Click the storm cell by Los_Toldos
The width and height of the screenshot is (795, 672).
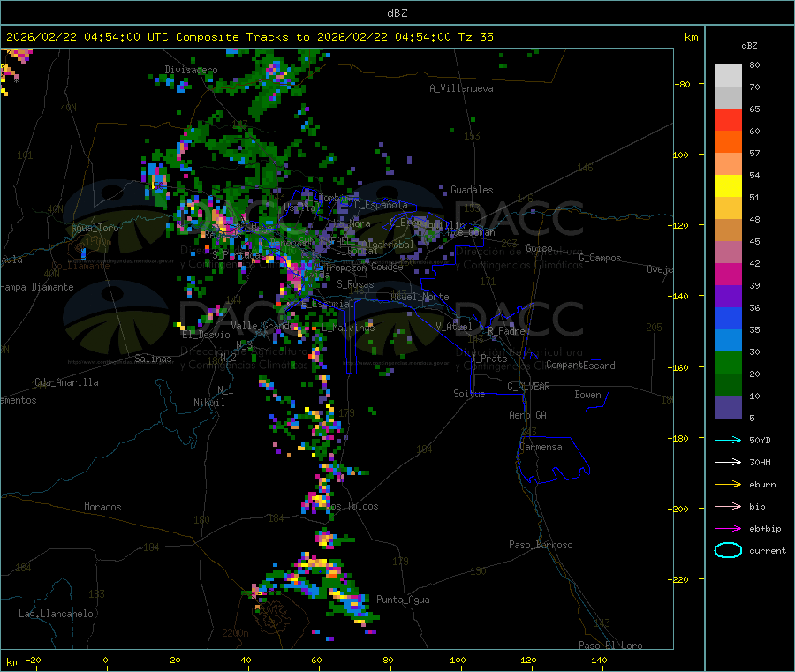(x=318, y=501)
